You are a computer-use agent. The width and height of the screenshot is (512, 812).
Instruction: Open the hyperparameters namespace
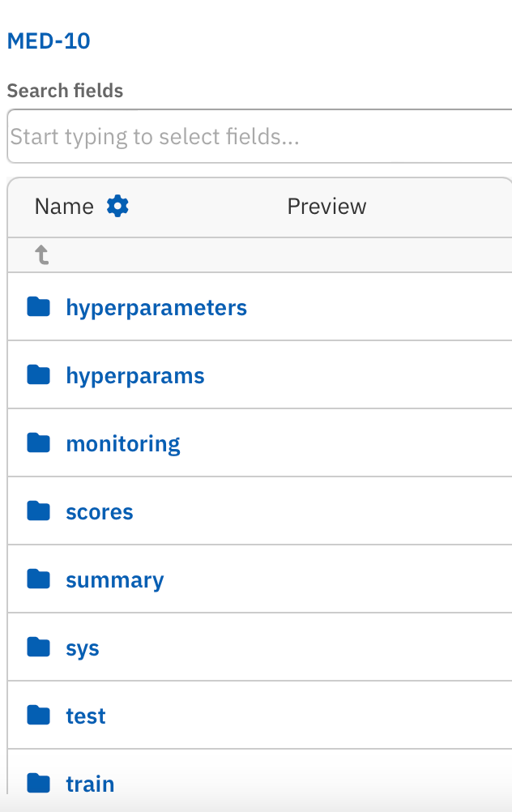pyautogui.click(x=156, y=308)
